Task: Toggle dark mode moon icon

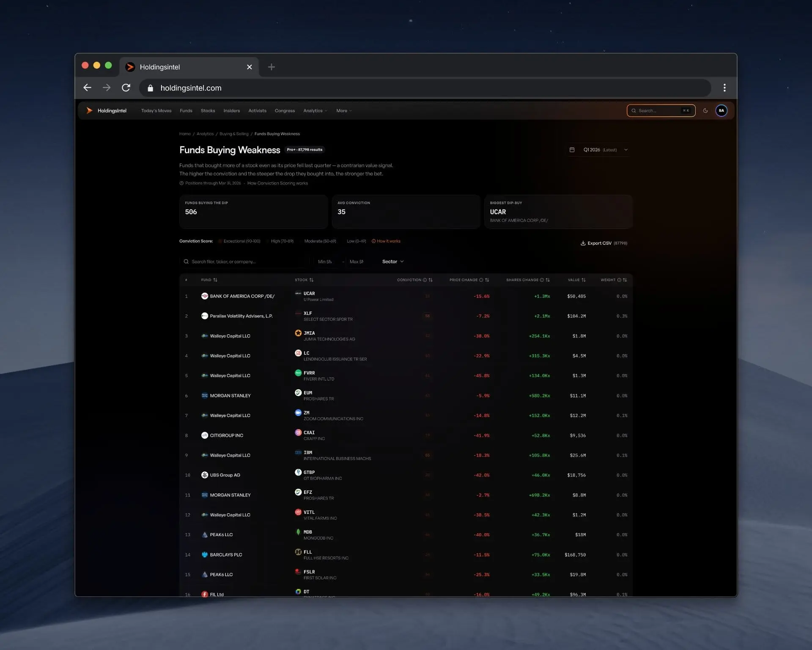Action: pos(705,110)
